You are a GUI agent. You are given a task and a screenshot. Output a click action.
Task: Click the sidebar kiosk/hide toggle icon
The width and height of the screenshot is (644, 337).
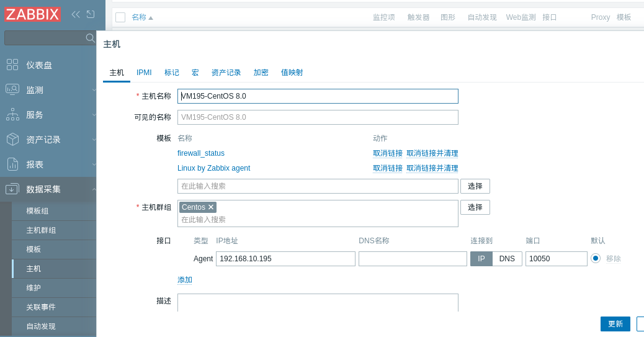(x=91, y=14)
